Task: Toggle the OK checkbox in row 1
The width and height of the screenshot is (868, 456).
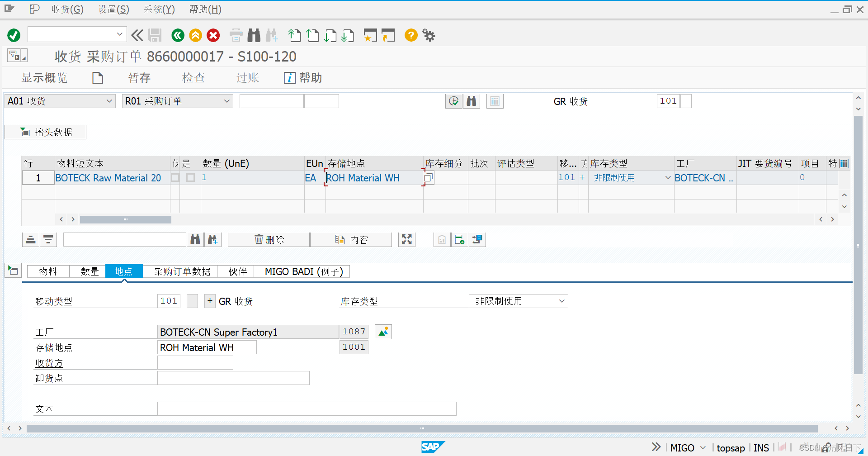Action: pos(191,178)
